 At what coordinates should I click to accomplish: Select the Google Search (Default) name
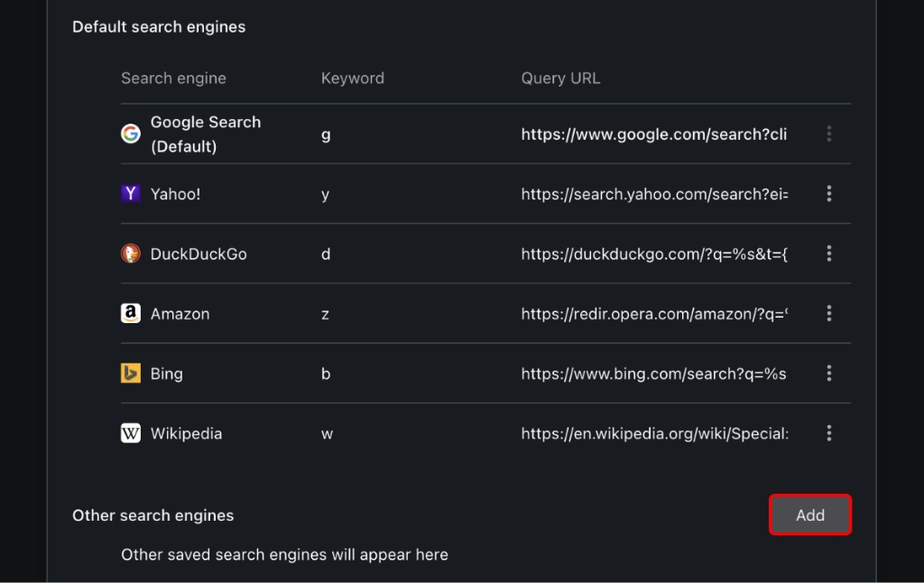coord(206,134)
